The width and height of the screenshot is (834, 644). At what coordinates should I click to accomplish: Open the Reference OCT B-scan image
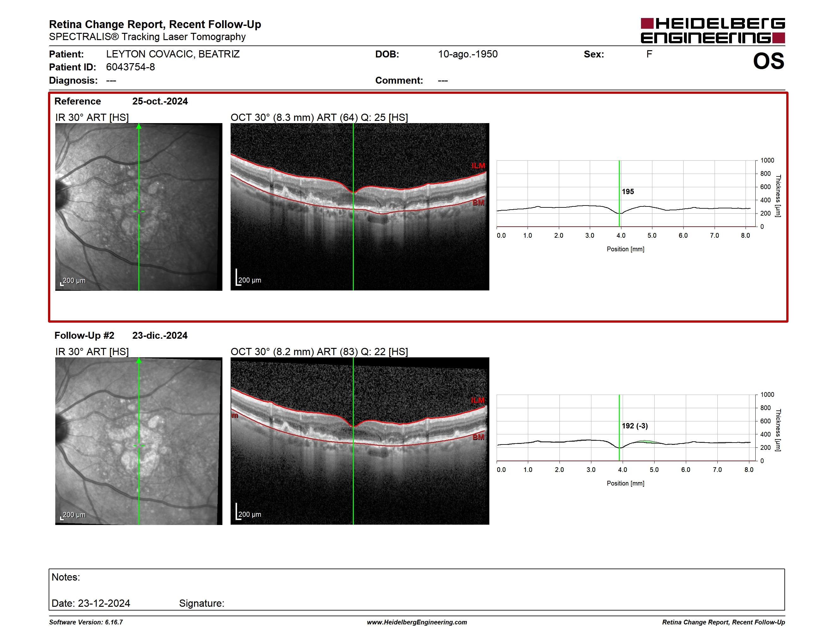point(360,207)
